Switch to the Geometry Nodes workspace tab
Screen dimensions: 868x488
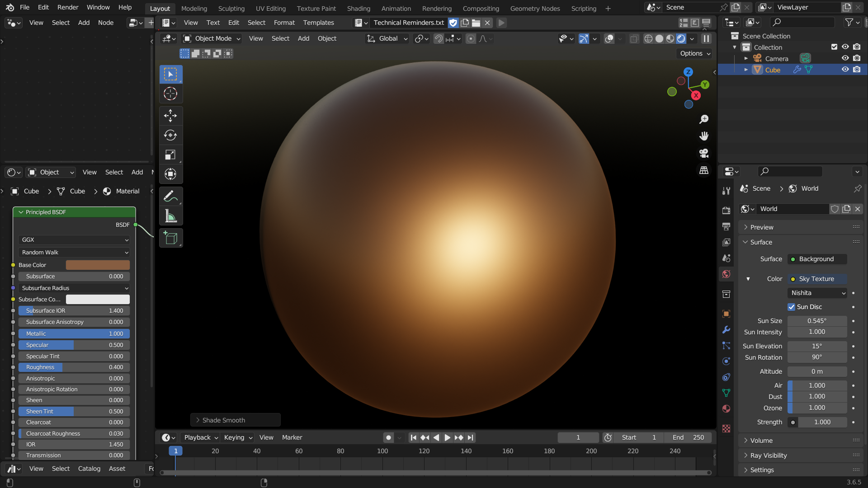pyautogui.click(x=535, y=8)
